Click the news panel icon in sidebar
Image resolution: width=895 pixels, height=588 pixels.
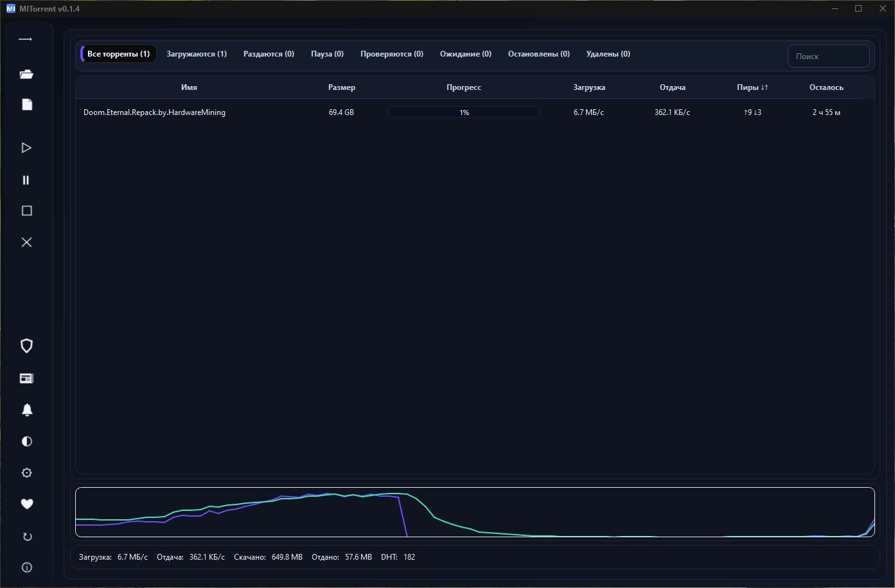click(x=26, y=379)
